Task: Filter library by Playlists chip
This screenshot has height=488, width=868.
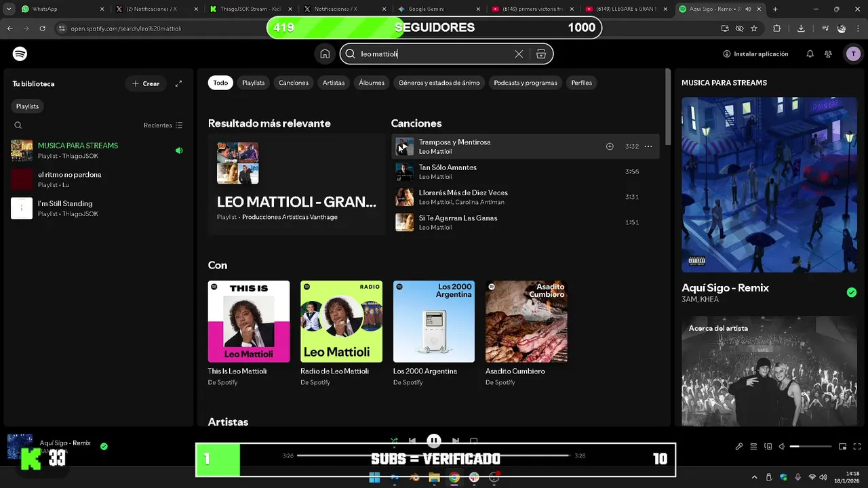Action: 27,106
